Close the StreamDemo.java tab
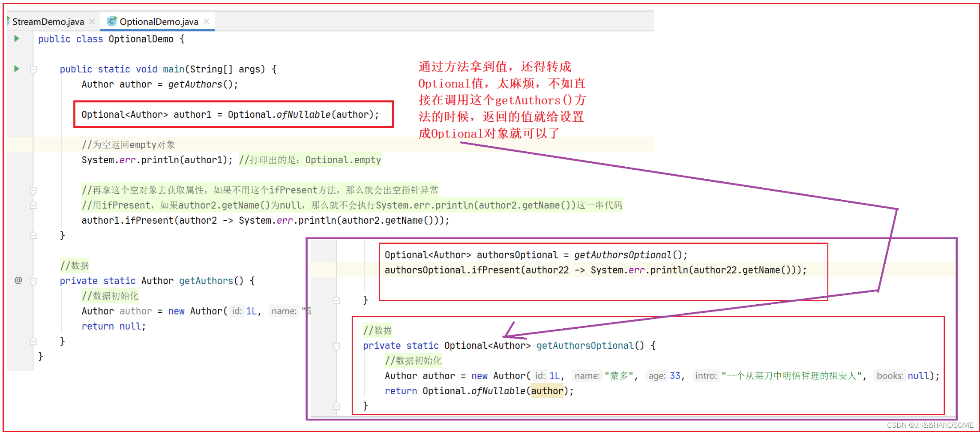This screenshot has width=980, height=432. coord(92,21)
